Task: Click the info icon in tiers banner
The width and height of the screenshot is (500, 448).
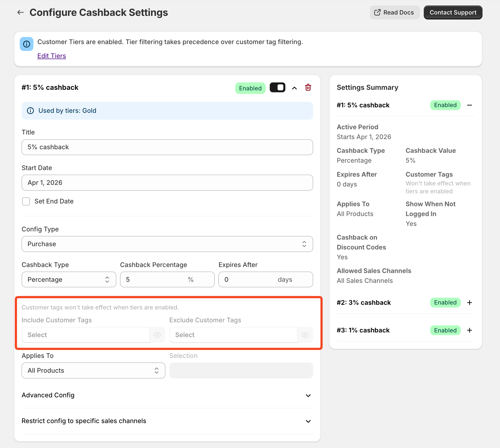Action: (x=27, y=44)
